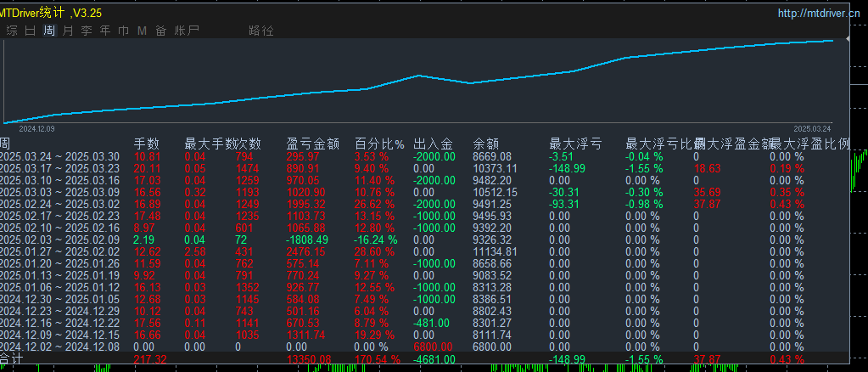
Task: Open the 备 notes tab
Action: pos(160,31)
